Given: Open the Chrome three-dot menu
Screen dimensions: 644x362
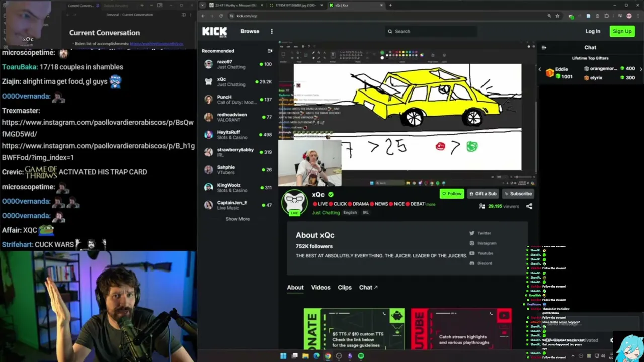Looking at the screenshot, I should pos(638,16).
